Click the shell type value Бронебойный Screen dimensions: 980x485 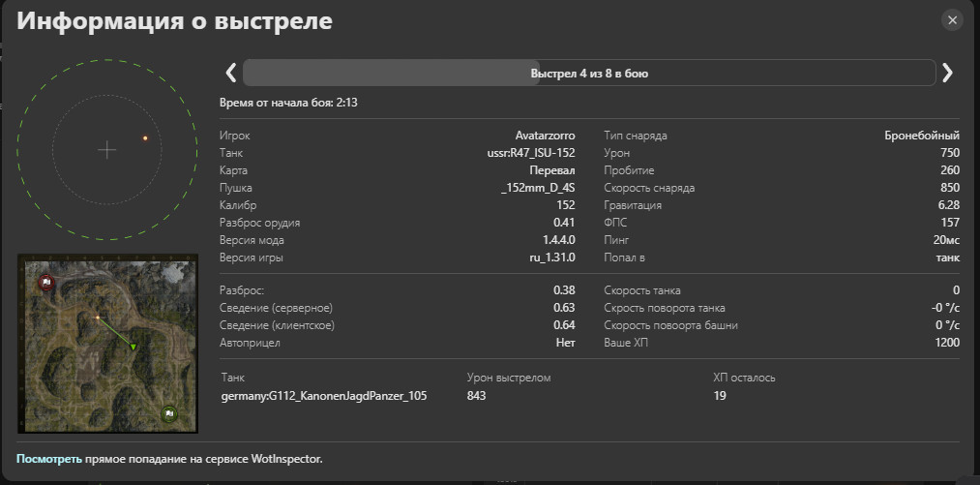tap(921, 136)
